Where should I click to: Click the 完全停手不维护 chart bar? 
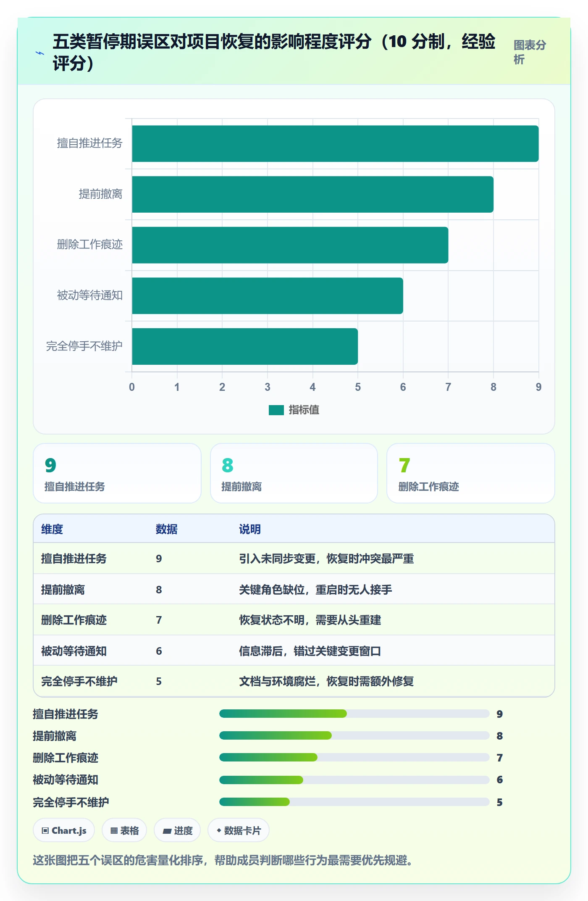(245, 347)
